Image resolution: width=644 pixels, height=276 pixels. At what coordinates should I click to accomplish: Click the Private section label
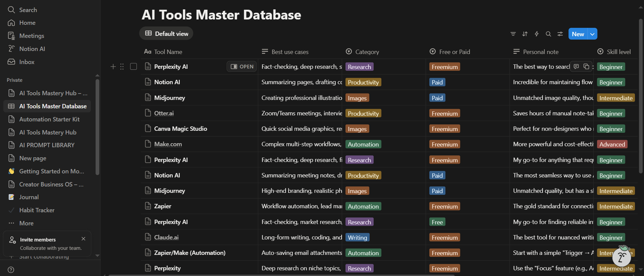point(14,80)
